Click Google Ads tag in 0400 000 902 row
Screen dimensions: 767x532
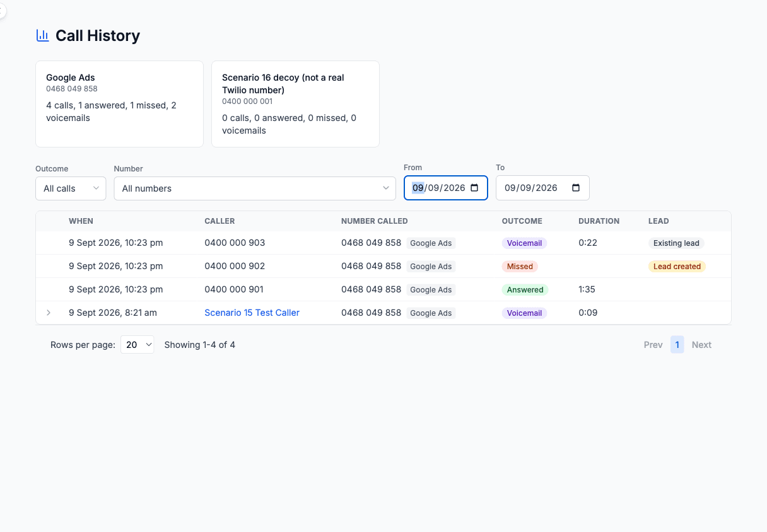pos(431,266)
